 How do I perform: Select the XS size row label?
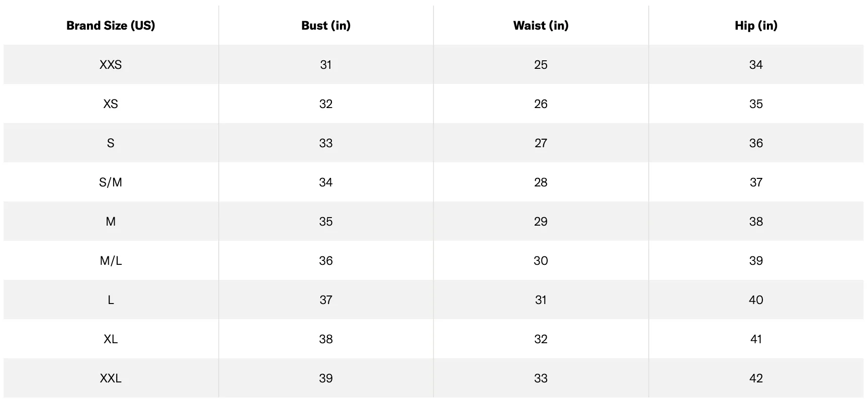[111, 104]
